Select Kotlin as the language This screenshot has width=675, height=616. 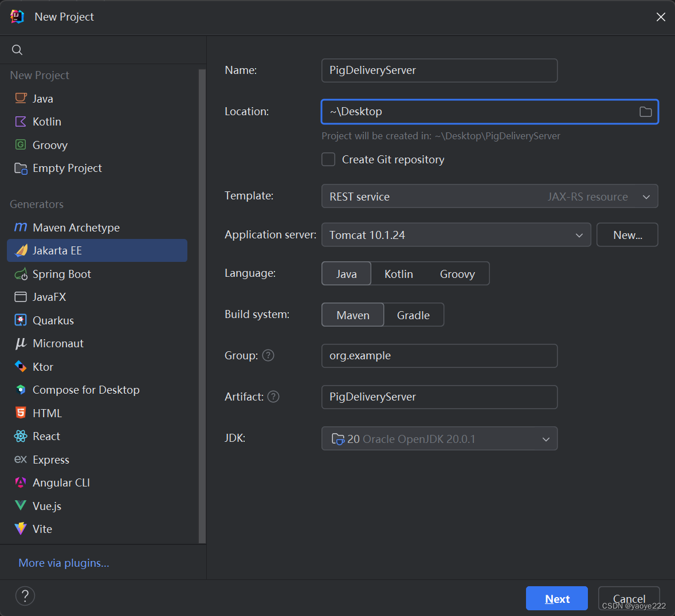[398, 274]
